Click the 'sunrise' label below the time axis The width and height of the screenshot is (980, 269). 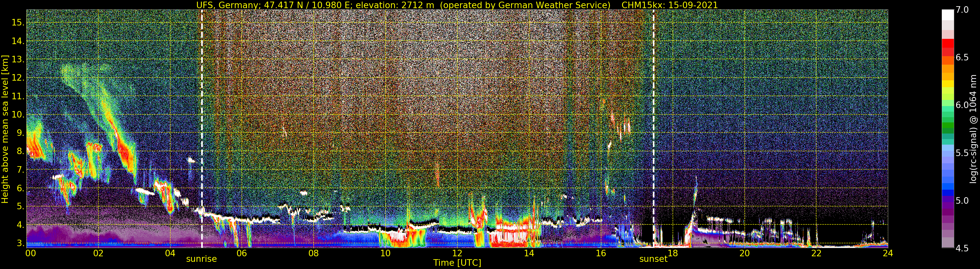[x=201, y=259]
